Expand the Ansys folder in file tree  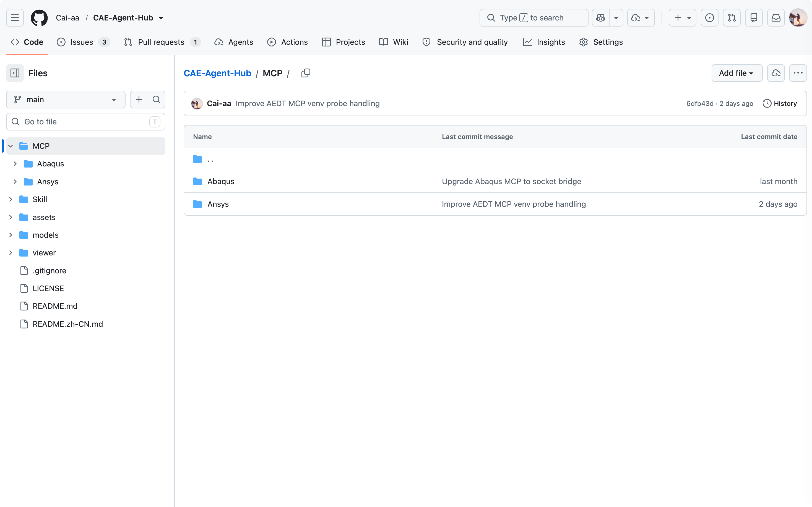(15, 182)
